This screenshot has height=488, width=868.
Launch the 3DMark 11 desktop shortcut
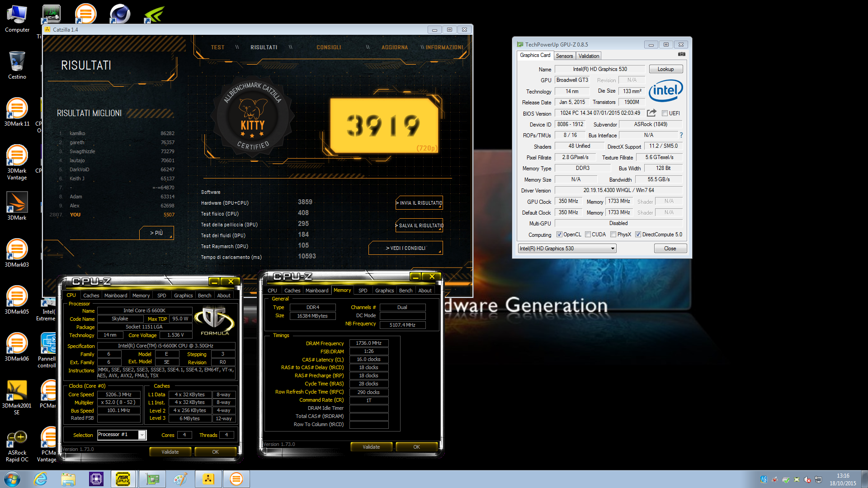[x=17, y=112]
